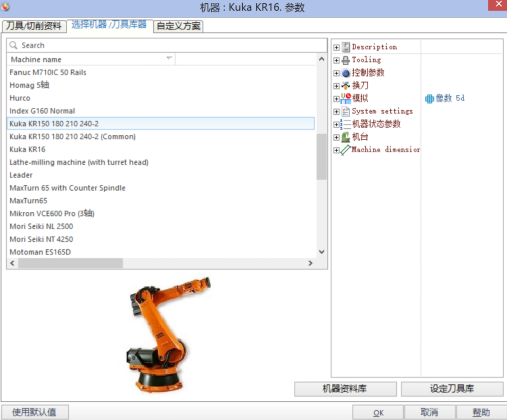
Task: Expand the 机台 node
Action: (336, 137)
